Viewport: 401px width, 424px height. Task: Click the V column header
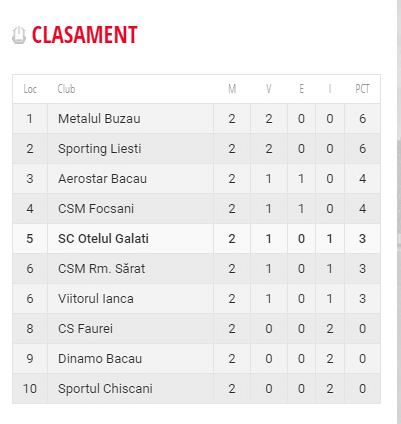coord(269,89)
